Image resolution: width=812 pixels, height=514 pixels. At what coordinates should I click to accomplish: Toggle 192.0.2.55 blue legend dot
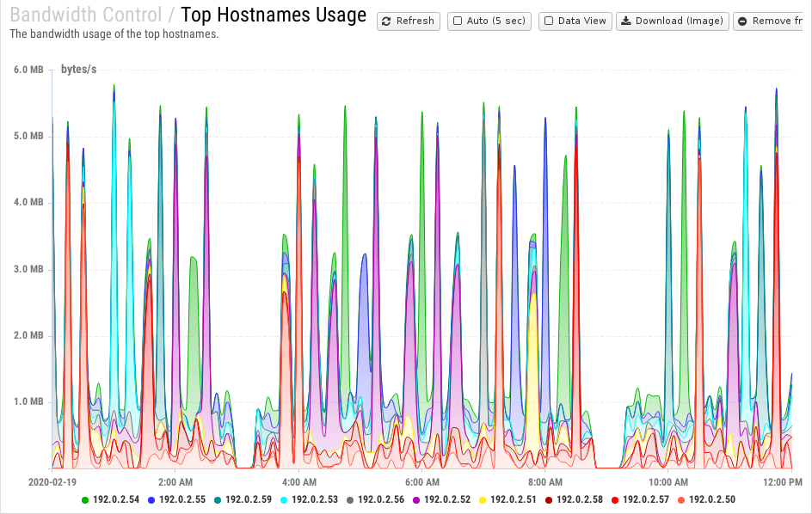(x=151, y=500)
